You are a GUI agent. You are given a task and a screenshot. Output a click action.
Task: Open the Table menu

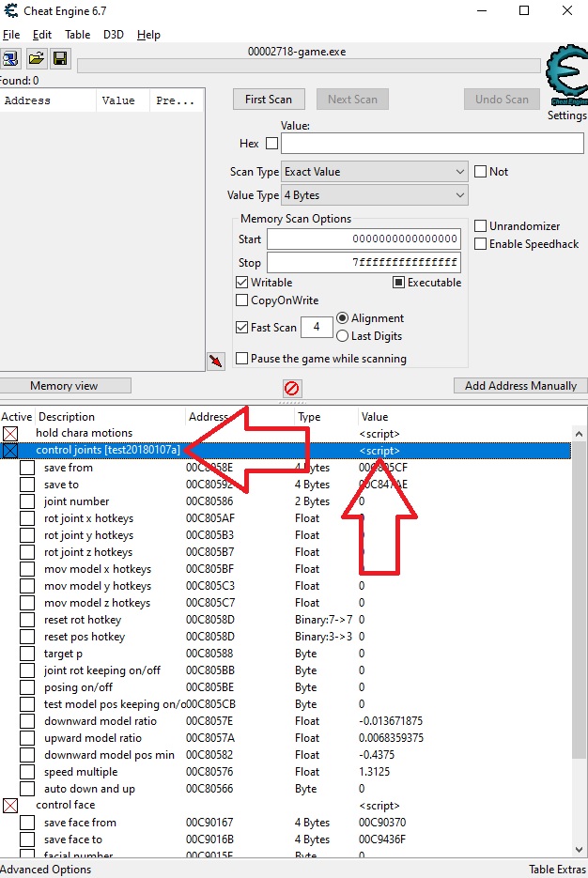click(x=77, y=35)
